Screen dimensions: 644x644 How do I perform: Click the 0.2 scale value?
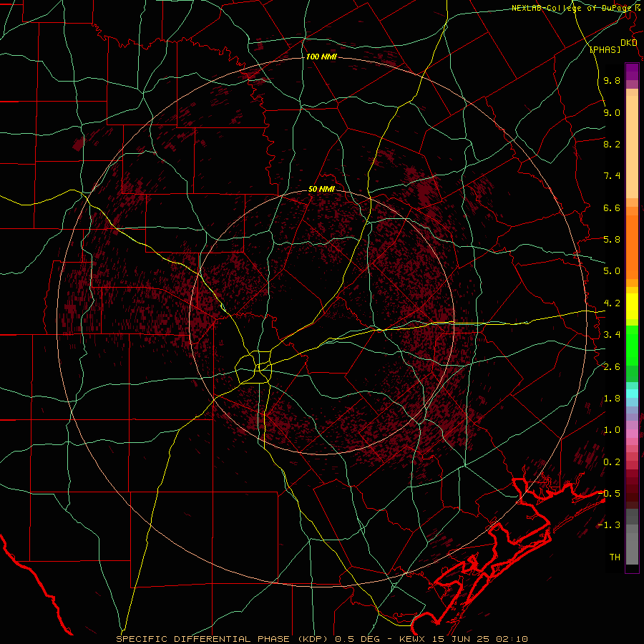pos(612,462)
